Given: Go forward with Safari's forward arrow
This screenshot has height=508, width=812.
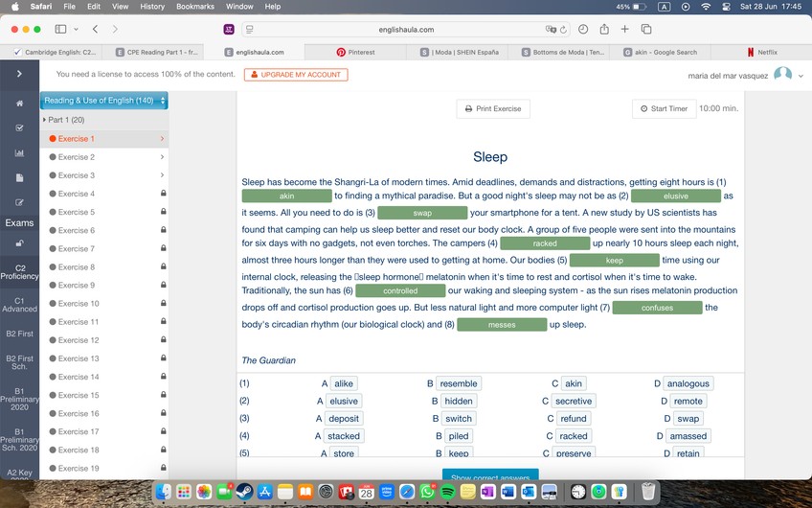Looking at the screenshot, I should click(115, 29).
